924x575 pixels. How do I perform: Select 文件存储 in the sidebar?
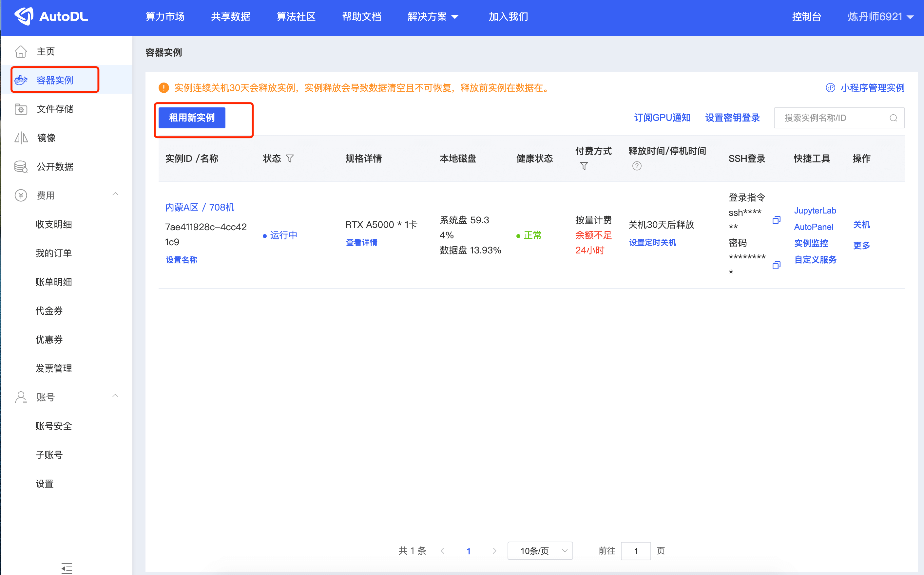(x=55, y=109)
